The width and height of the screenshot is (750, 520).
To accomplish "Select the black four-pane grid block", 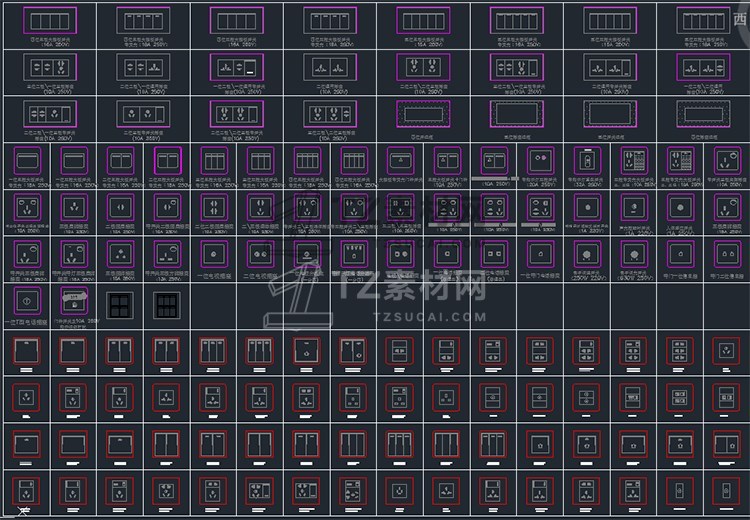I will click(120, 305).
